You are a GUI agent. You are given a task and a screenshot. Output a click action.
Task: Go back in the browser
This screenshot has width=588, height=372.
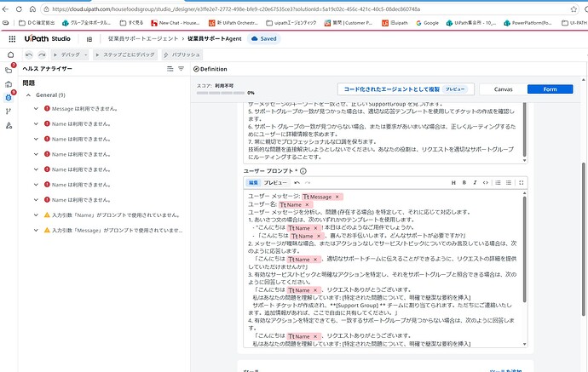tap(5, 9)
